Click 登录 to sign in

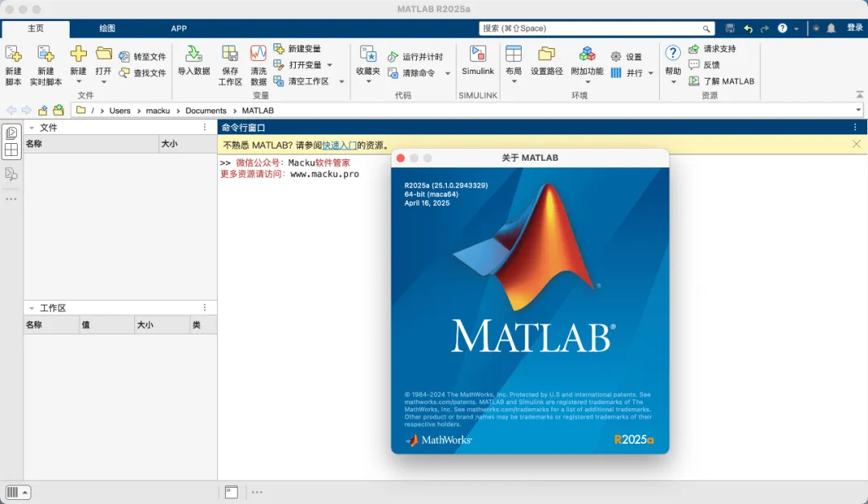click(854, 27)
